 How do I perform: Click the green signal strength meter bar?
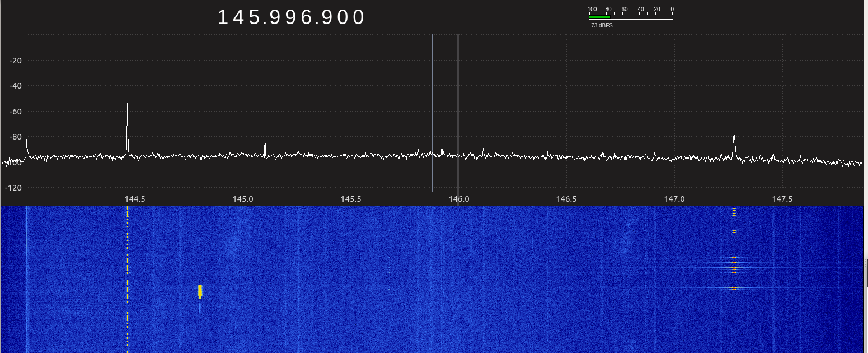[599, 17]
